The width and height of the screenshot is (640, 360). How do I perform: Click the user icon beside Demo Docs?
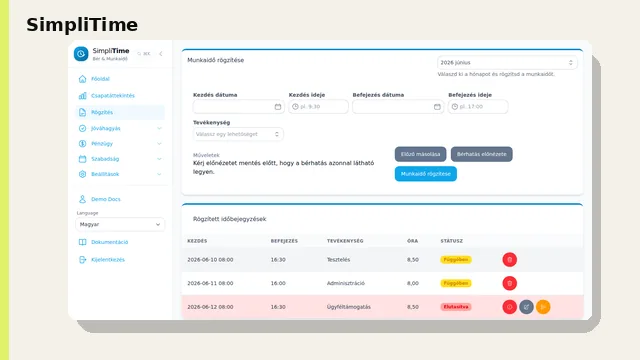82,199
